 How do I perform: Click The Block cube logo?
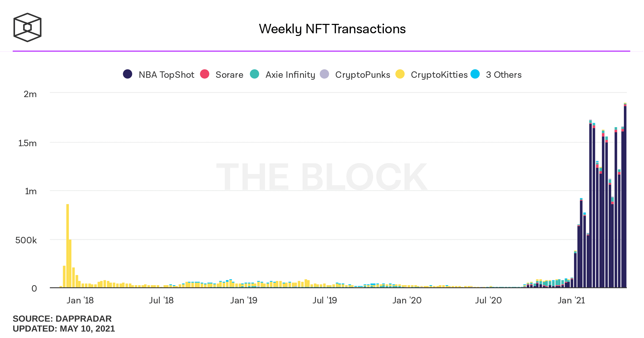click(x=27, y=27)
